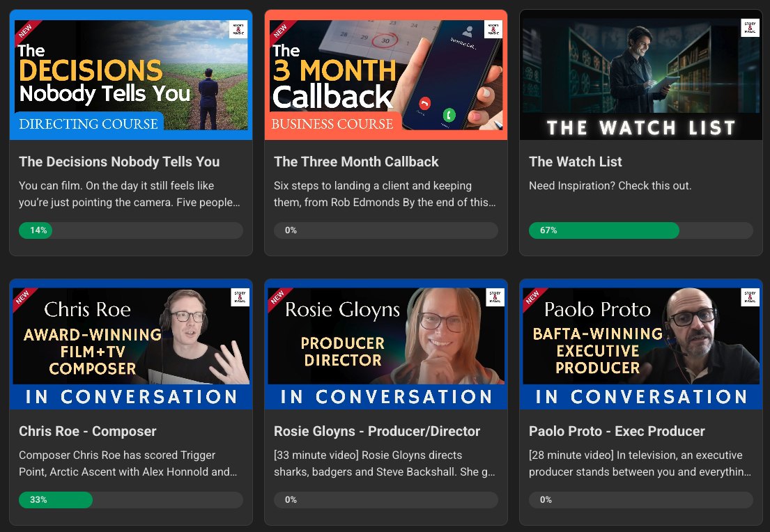Open Rosie Gloyns In Conversation thumbnail

coord(385,344)
